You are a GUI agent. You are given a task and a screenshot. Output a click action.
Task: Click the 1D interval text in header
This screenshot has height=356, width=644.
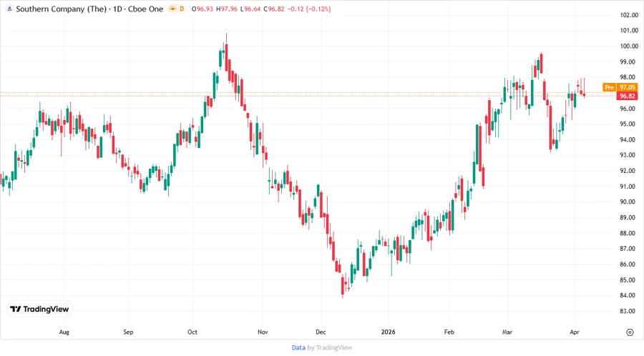(118, 9)
